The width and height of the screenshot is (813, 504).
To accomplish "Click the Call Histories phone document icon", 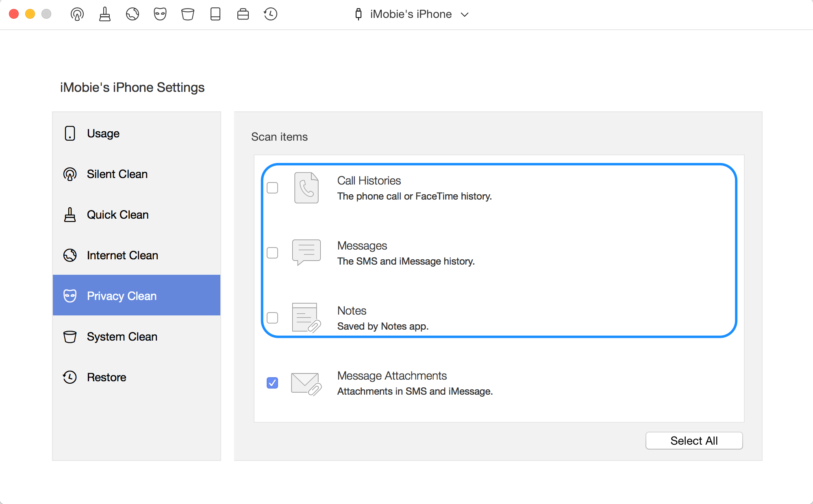I will (x=307, y=188).
